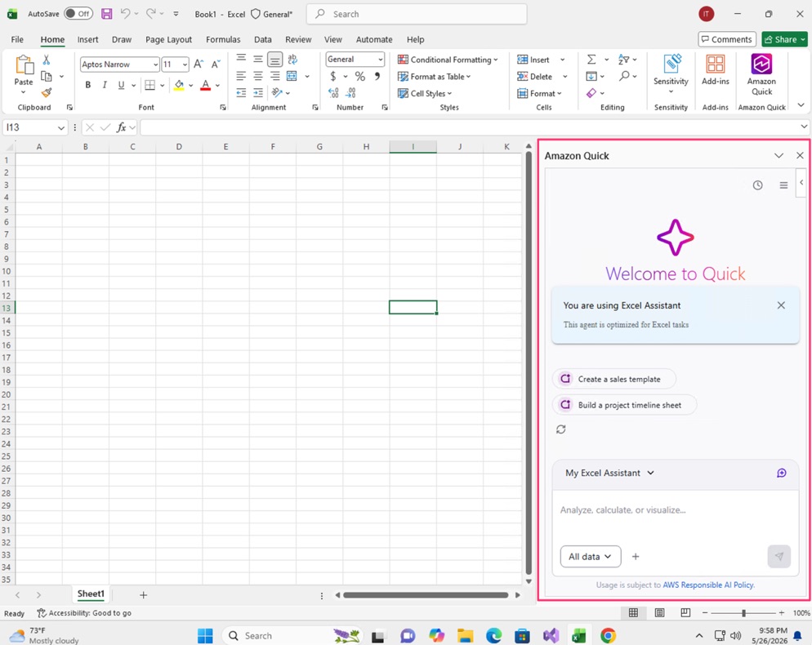
Task: Click the Format Painter brush icon
Action: pyautogui.click(x=47, y=92)
